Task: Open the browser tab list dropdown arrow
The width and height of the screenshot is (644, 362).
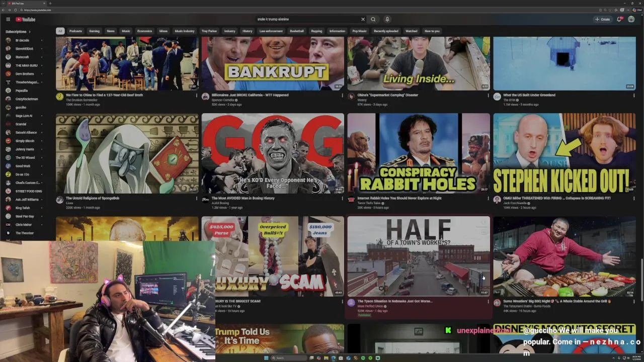Action: pyautogui.click(x=4, y=3)
